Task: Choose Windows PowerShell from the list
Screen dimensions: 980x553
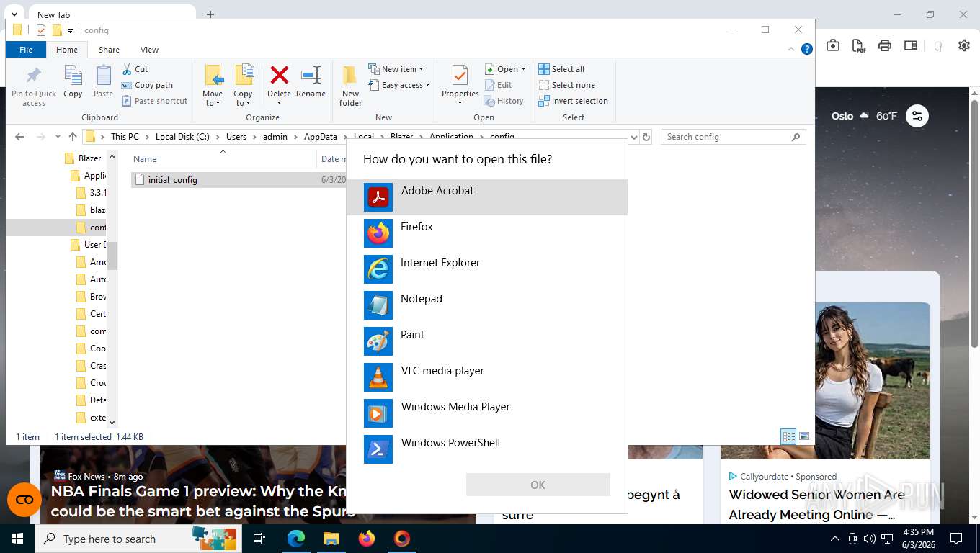Action: tap(486, 449)
